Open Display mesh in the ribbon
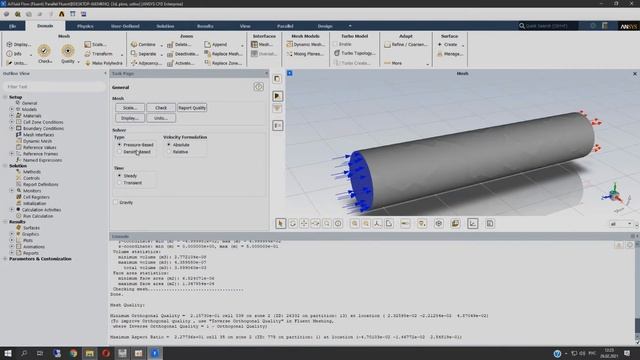The height and width of the screenshot is (360, 640). [19, 44]
